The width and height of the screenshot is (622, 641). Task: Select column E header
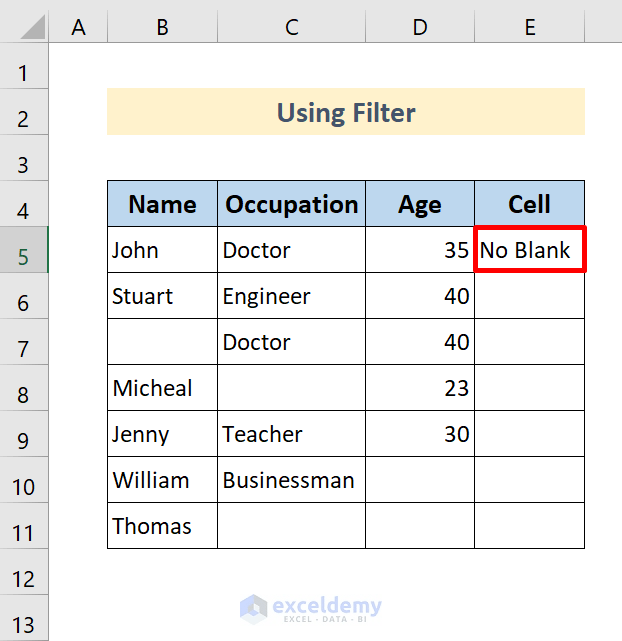pyautogui.click(x=530, y=27)
